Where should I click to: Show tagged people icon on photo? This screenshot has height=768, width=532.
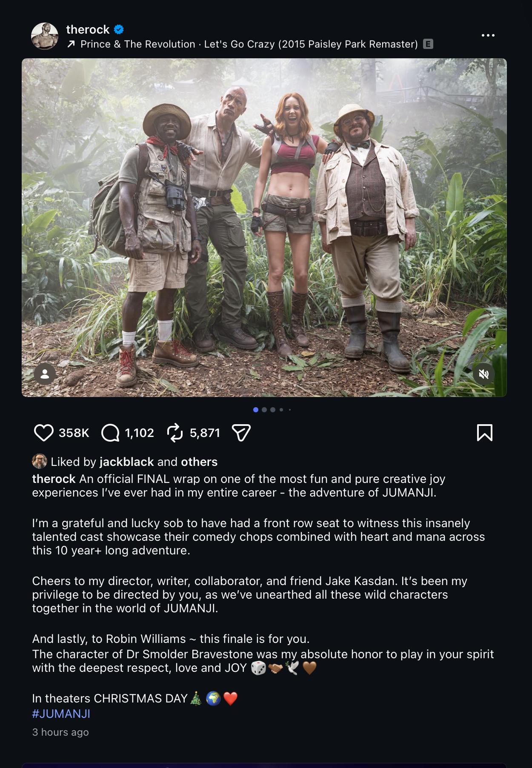45,374
